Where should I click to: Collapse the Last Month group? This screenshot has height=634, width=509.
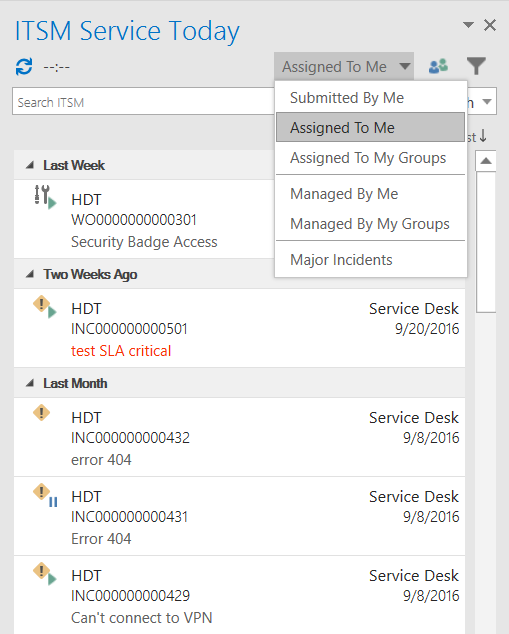pos(30,383)
